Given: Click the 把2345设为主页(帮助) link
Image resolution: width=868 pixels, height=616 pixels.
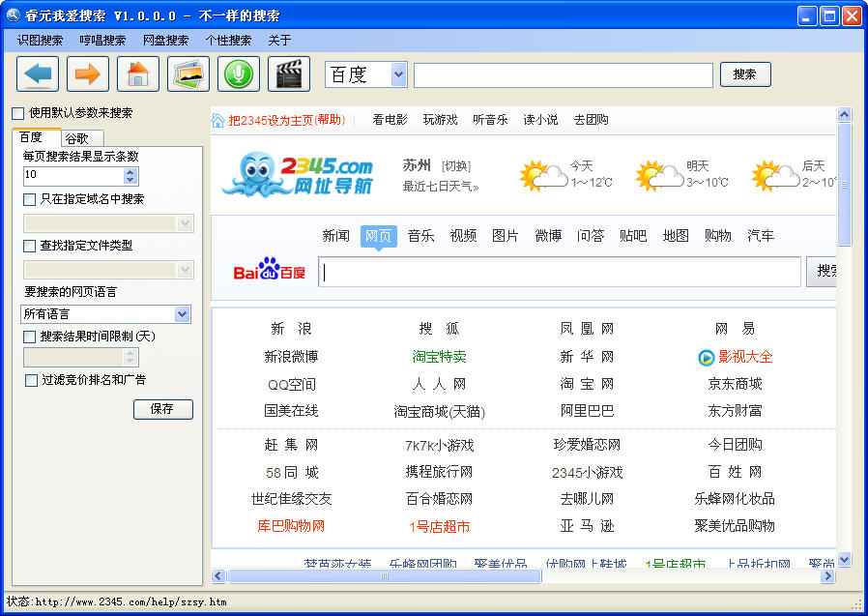Looking at the screenshot, I should (287, 120).
